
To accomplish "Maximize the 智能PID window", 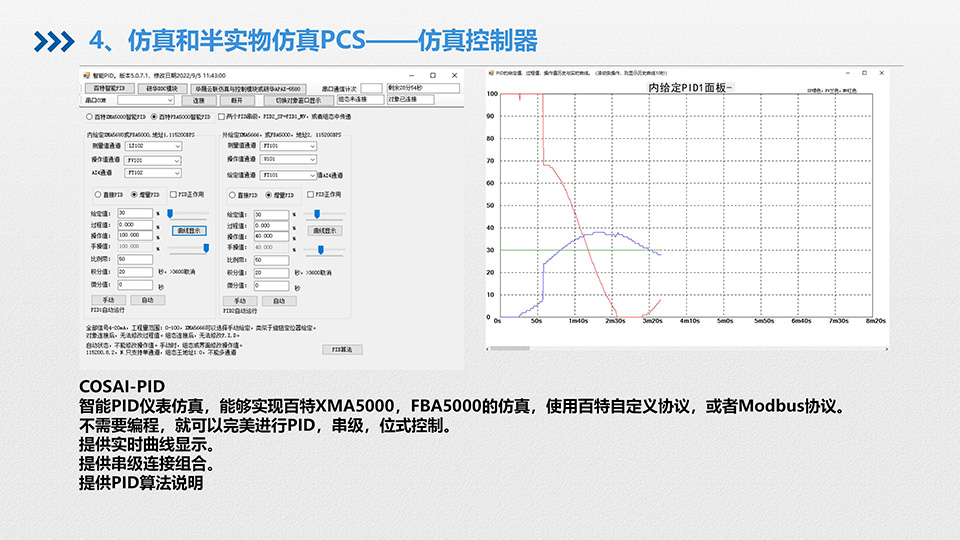I will pyautogui.click(x=433, y=75).
